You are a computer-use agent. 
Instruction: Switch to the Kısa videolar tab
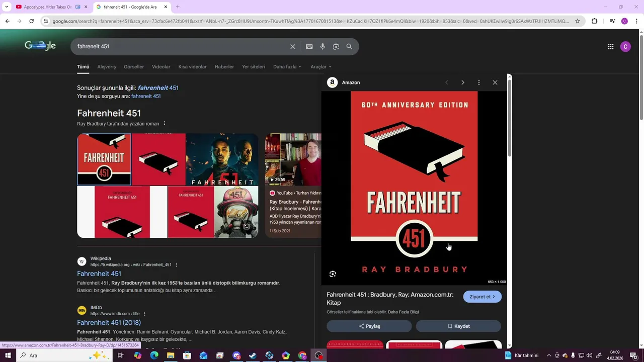pos(192,67)
